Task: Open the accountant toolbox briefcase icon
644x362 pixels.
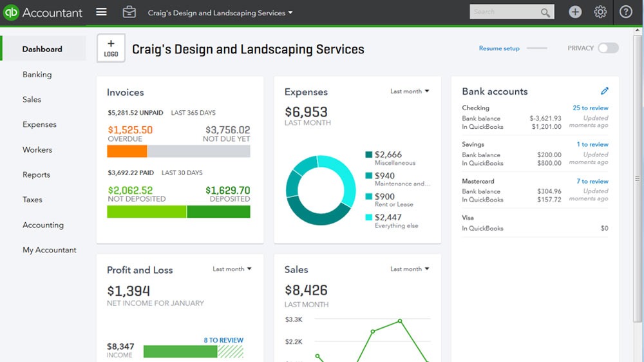Action: click(x=129, y=12)
